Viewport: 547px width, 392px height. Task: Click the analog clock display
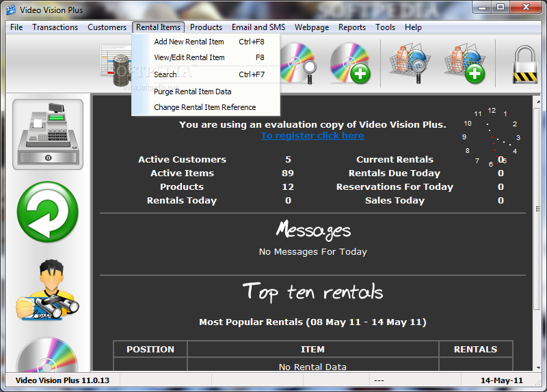click(x=492, y=137)
